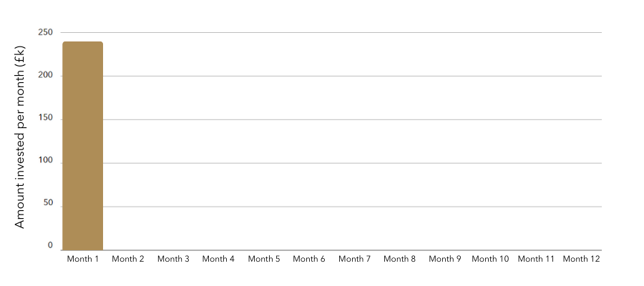Click the Month 4 label

click(x=218, y=259)
